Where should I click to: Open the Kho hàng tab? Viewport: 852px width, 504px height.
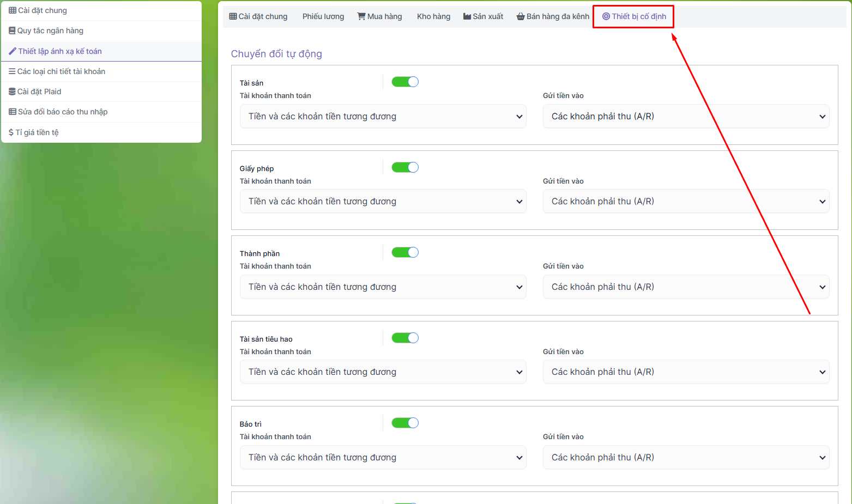point(433,16)
